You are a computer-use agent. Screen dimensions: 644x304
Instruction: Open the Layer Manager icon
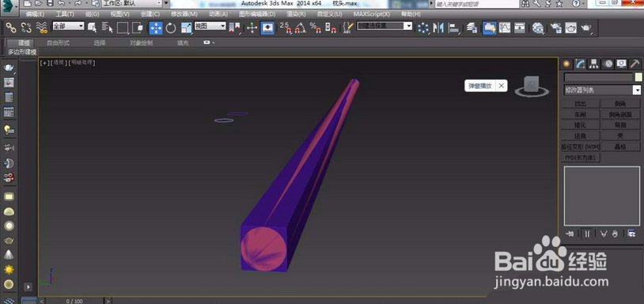[x=472, y=28]
